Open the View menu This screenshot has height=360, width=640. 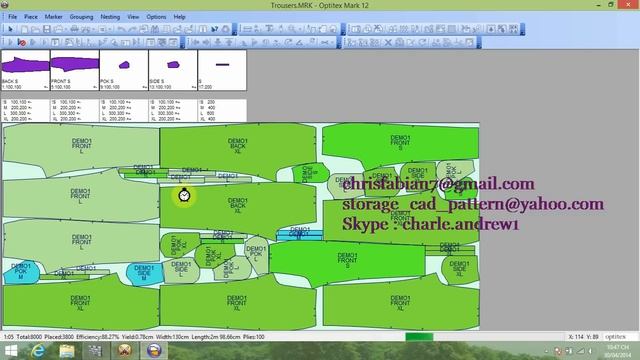click(133, 17)
